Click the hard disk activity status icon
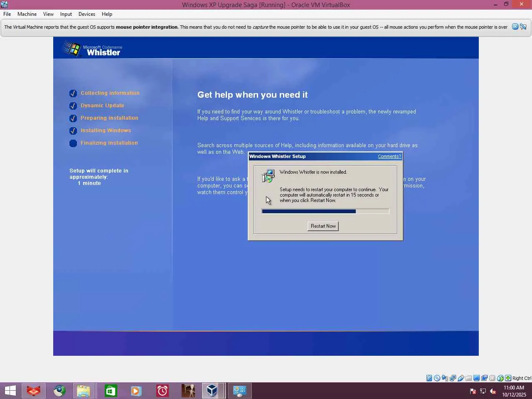 [x=429, y=378]
